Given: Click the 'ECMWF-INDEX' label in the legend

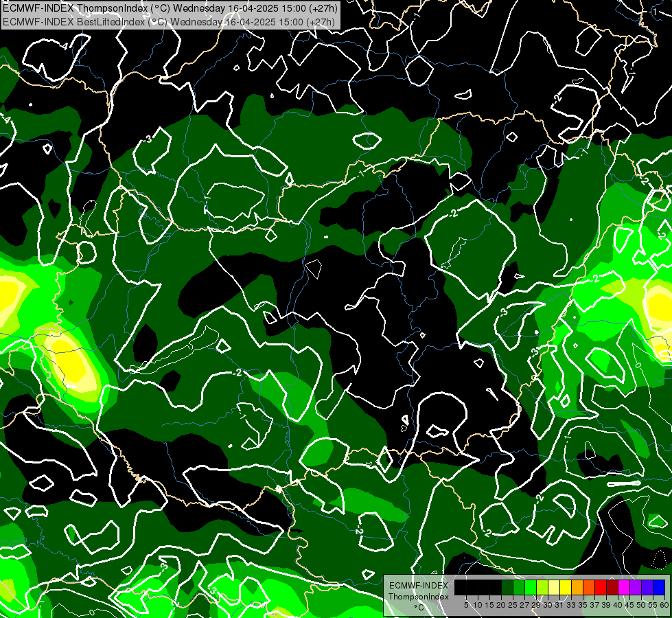Looking at the screenshot, I should 419,586.
